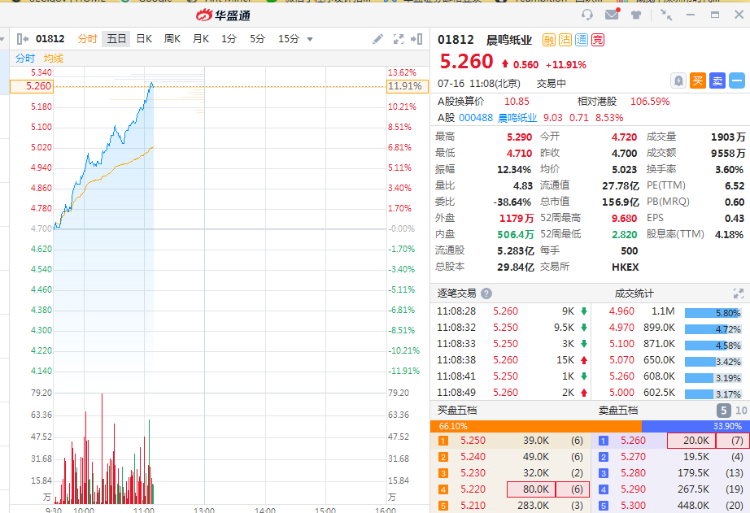Open help icon next to 逐笔交易
Viewport: 750px width, 513px height.
486,293
